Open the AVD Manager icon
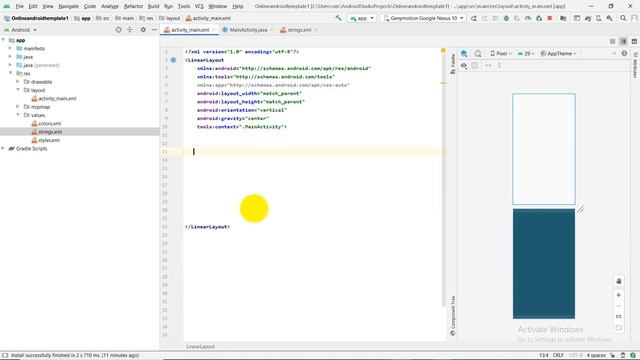 point(599,18)
